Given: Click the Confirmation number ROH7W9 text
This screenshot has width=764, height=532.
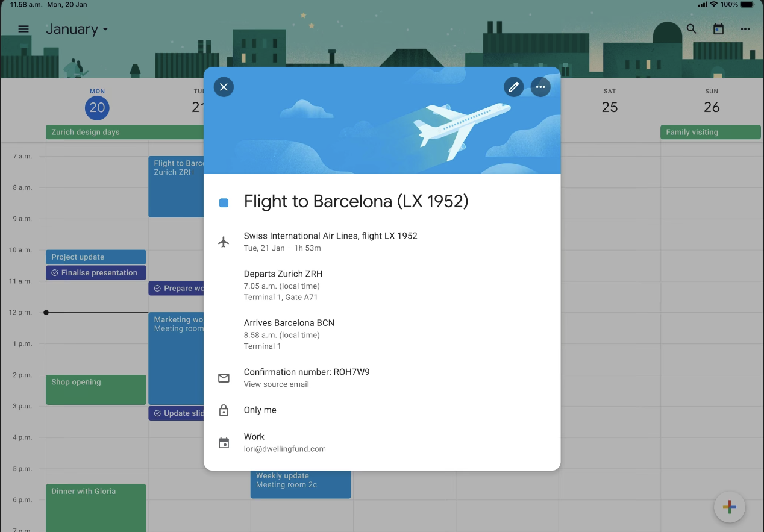Looking at the screenshot, I should tap(307, 372).
